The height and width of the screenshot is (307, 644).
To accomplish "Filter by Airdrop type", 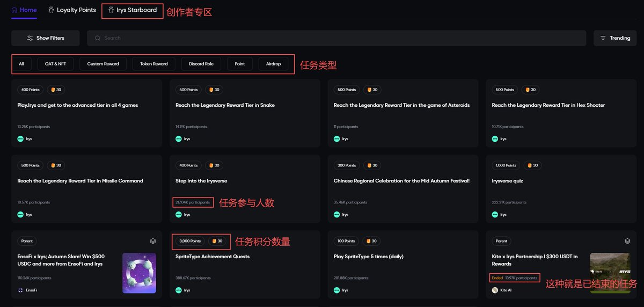I will (x=273, y=64).
